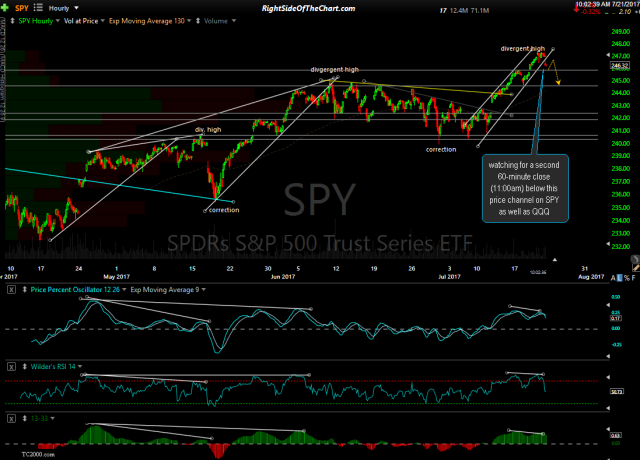The height and width of the screenshot is (460, 640).
Task: Click the move arrows beside Volume
Action: pyautogui.click(x=198, y=21)
